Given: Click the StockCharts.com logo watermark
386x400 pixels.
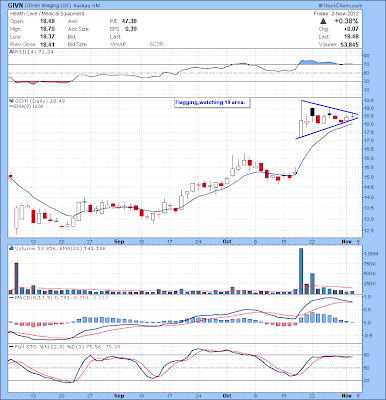Looking at the screenshot, I should [x=340, y=6].
